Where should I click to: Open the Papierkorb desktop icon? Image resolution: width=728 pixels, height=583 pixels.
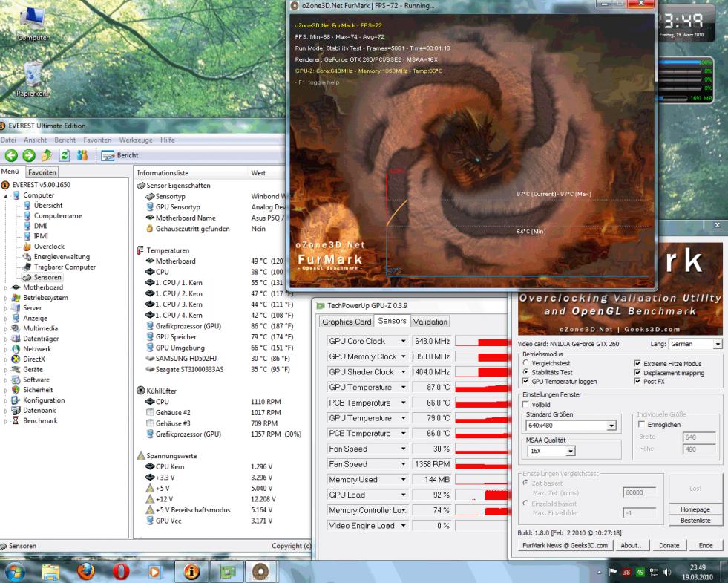click(33, 79)
